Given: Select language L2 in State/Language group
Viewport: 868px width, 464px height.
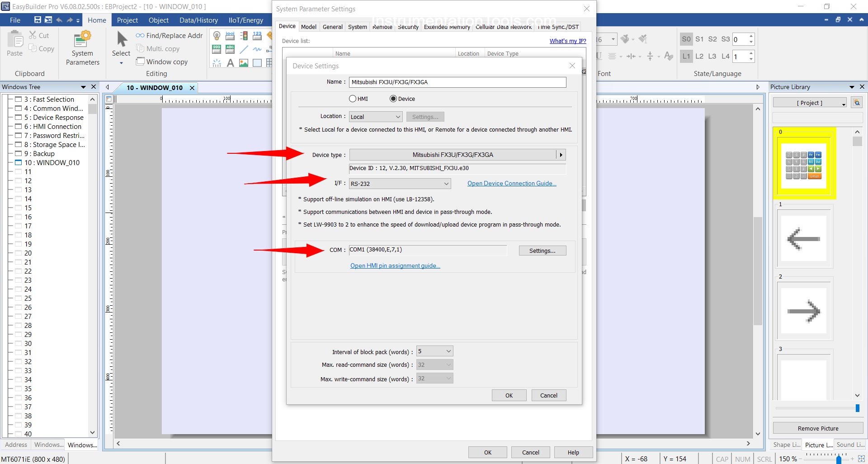Looking at the screenshot, I should [699, 56].
